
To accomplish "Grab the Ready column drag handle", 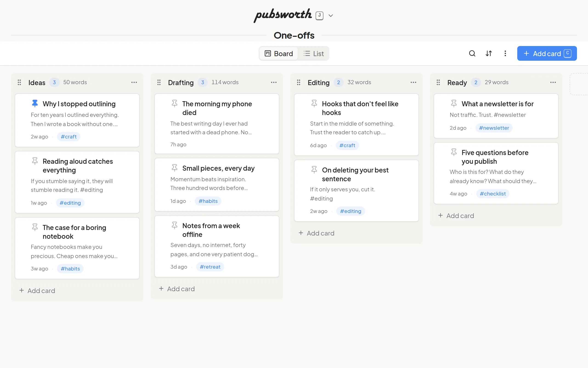I will tap(438, 83).
